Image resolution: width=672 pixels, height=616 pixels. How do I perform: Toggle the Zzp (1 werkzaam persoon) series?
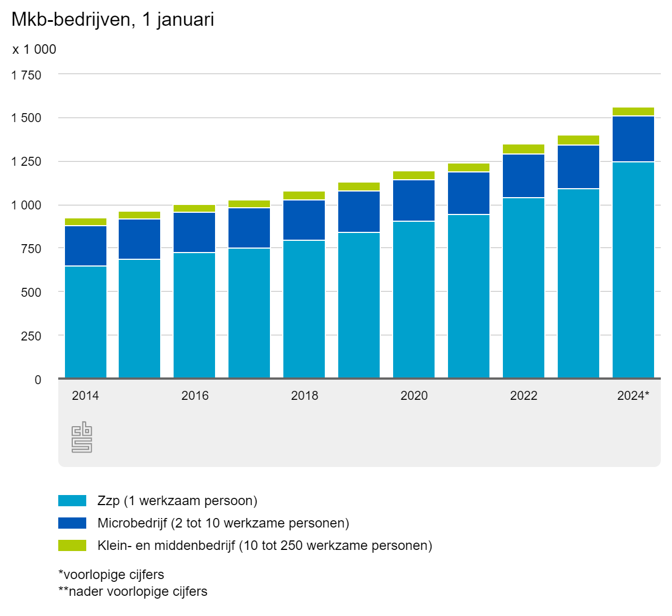click(x=178, y=500)
